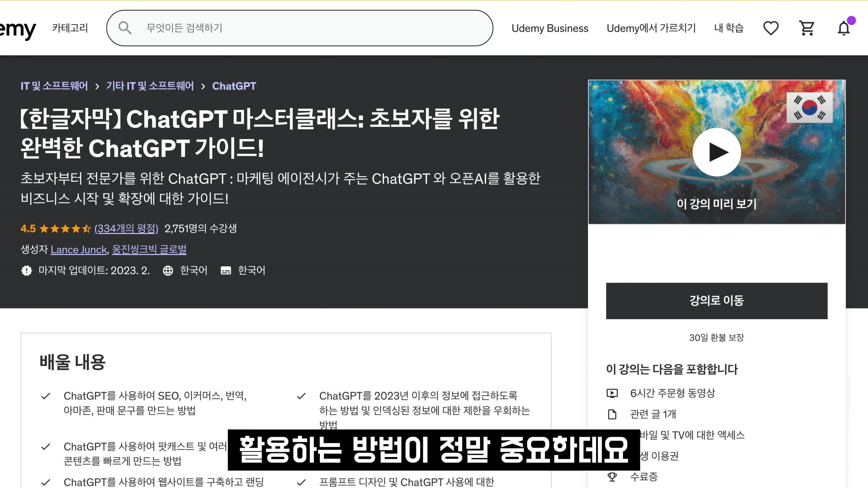This screenshot has height=488, width=868.
Task: Click the 6시간 주문형 동영상 text
Action: pos(673,393)
